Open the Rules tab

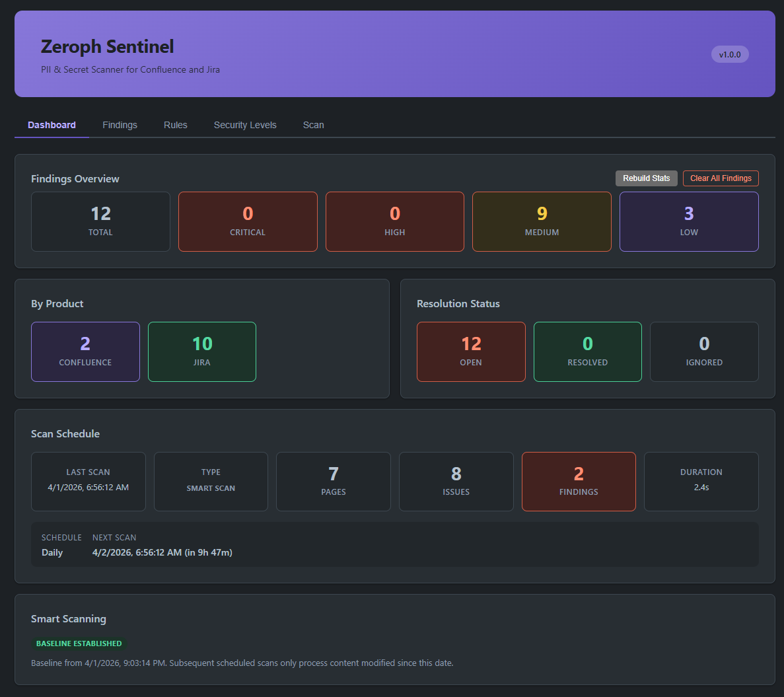(176, 125)
